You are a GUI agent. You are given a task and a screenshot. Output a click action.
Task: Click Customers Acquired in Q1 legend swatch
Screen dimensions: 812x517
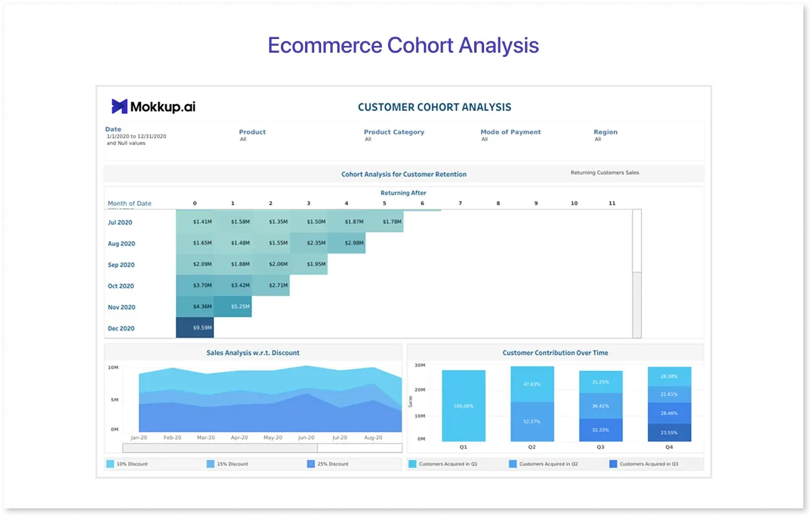[412, 464]
